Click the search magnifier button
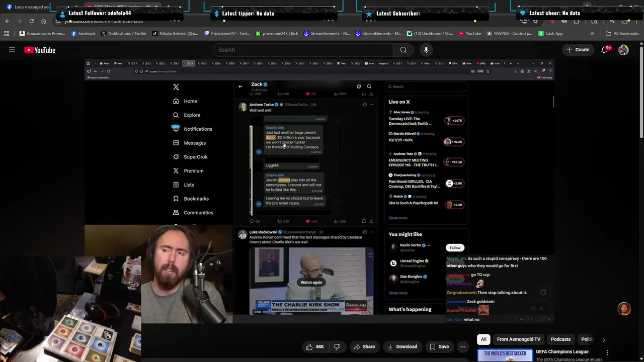Screen dimensions: 644x362 (x=404, y=50)
